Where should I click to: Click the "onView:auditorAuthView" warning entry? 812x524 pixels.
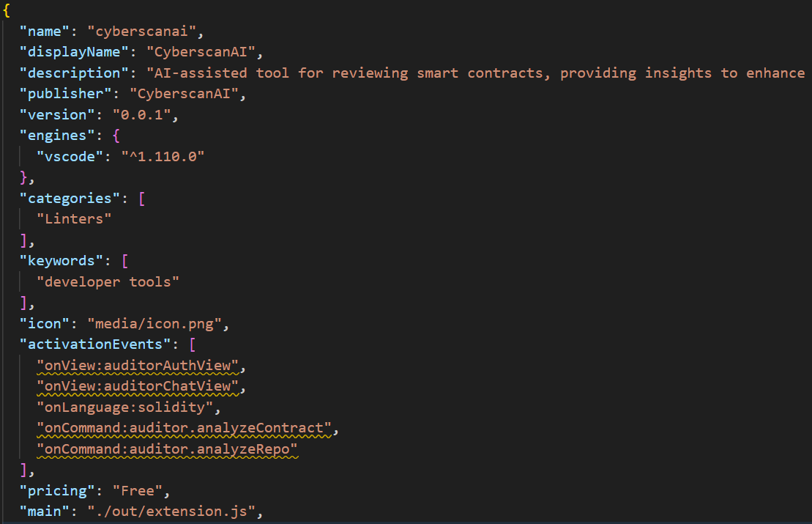point(137,366)
